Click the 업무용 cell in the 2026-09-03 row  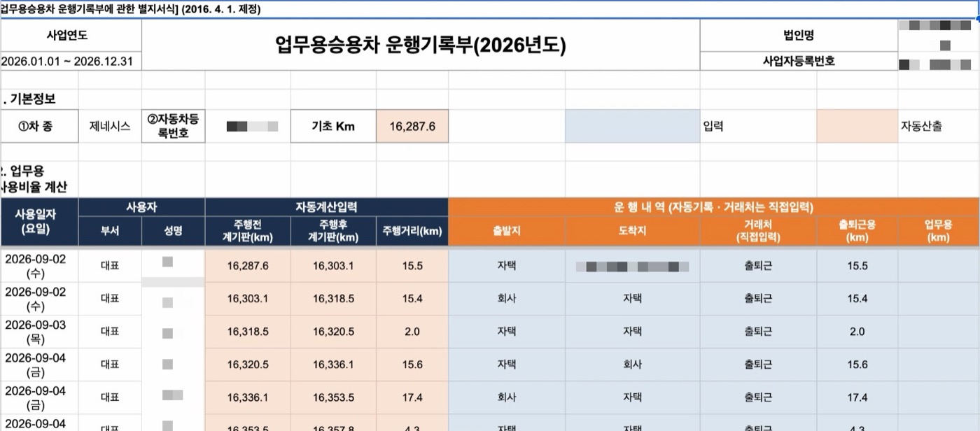coord(939,332)
